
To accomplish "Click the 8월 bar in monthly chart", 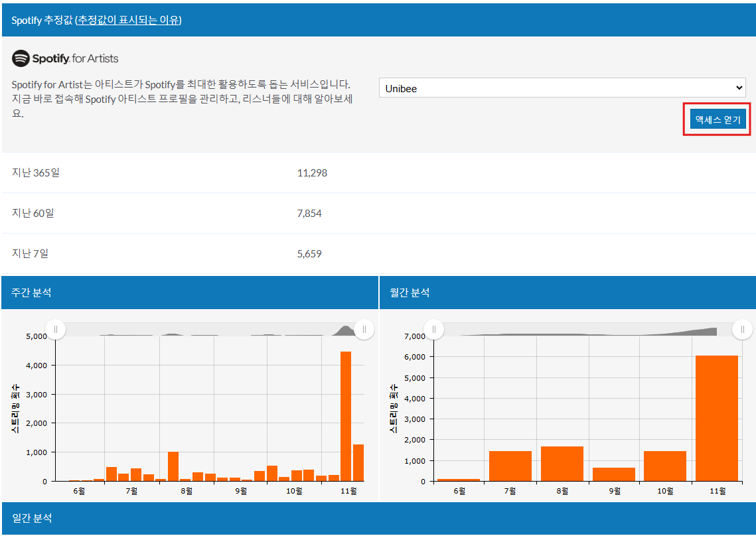I will point(562,464).
